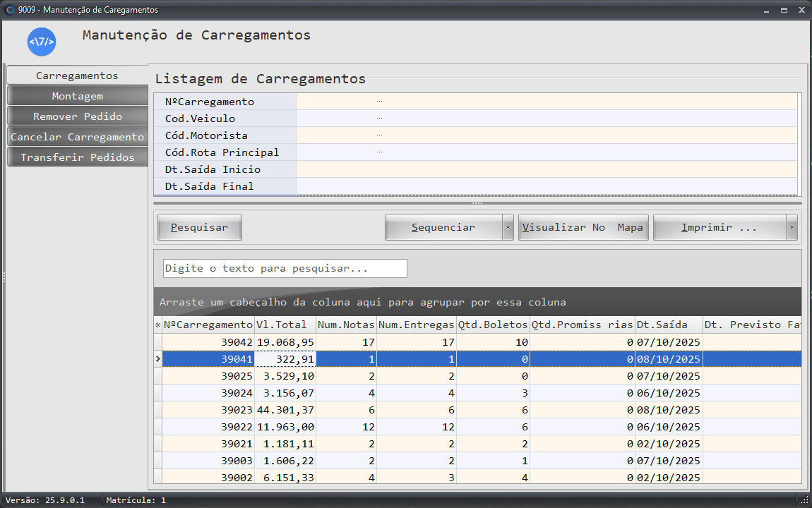Image resolution: width=812 pixels, height=508 pixels.
Task: Click the horizontal splitter handle below filters
Action: click(x=477, y=203)
